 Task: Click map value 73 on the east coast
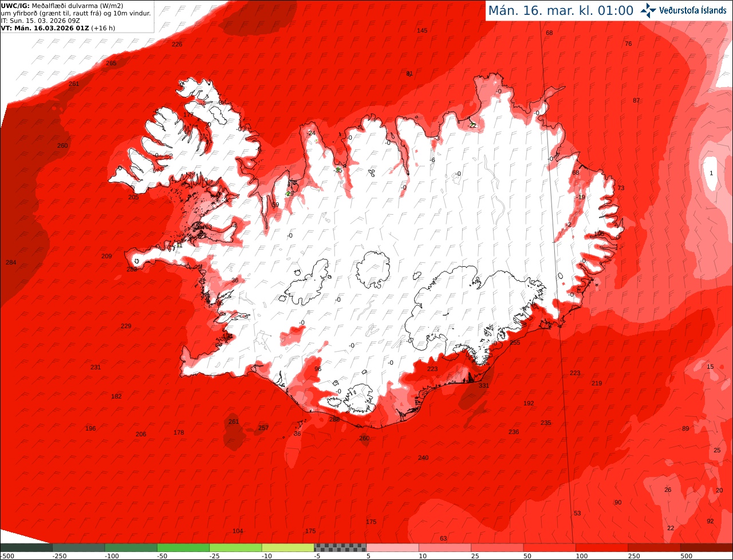pos(621,188)
